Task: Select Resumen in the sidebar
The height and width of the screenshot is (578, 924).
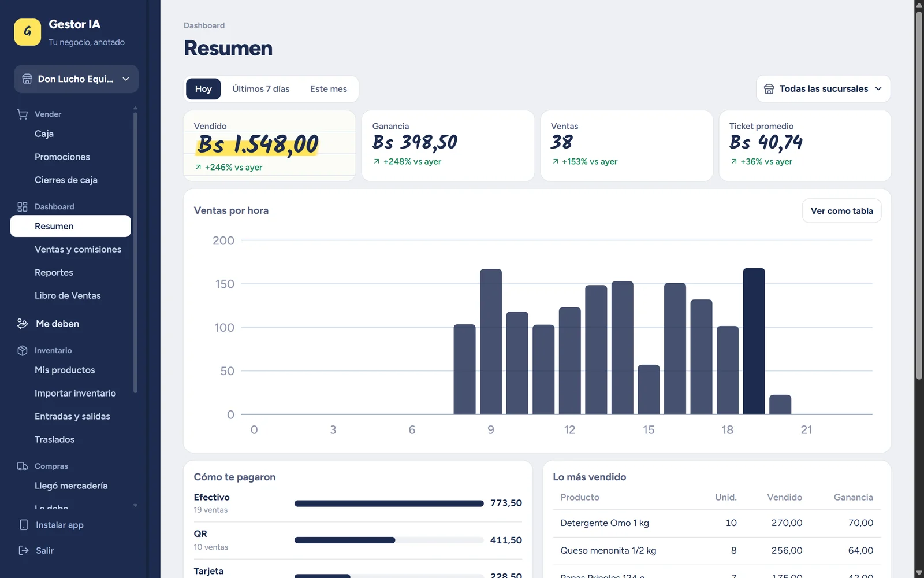Action: click(x=70, y=226)
